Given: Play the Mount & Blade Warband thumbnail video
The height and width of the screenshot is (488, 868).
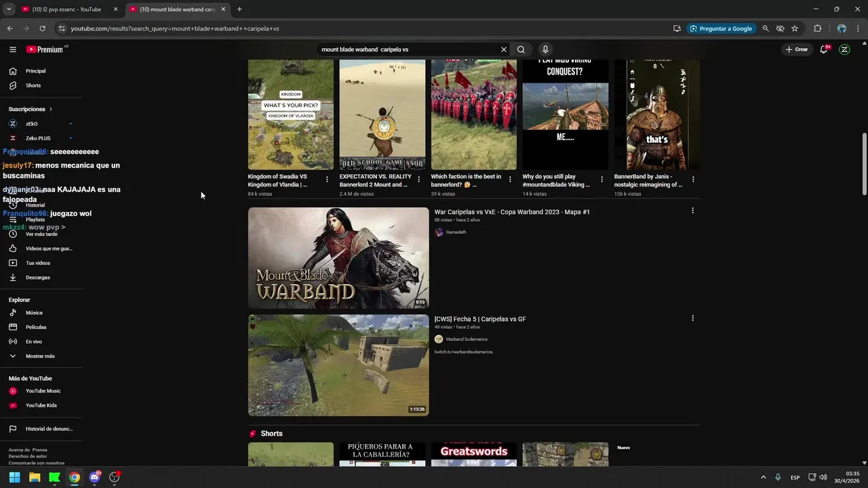Looking at the screenshot, I should [338, 258].
